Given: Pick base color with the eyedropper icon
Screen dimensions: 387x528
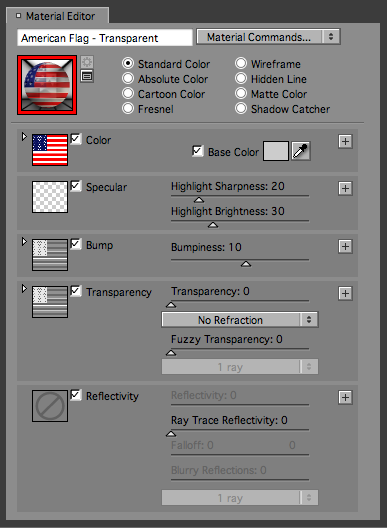Looking at the screenshot, I should (x=301, y=151).
